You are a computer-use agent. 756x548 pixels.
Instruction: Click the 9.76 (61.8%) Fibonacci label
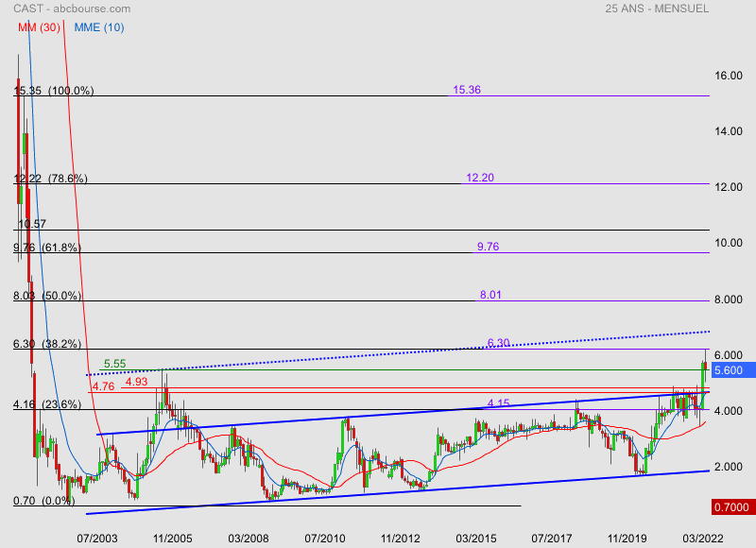click(x=46, y=248)
